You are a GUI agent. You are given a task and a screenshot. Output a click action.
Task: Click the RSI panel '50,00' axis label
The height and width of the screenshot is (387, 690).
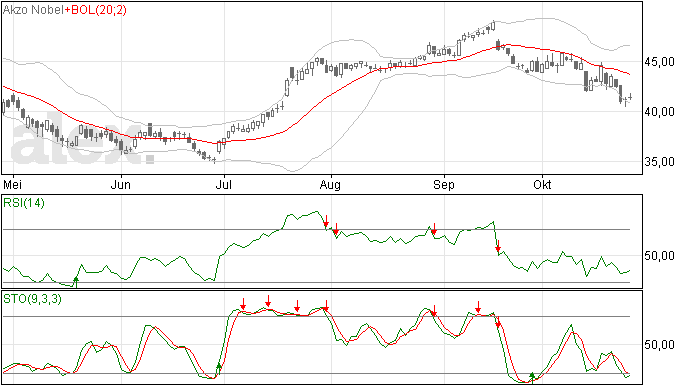[659, 256]
